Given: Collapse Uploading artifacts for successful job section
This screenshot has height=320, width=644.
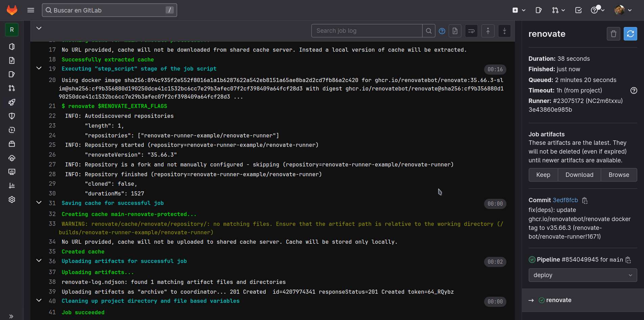Looking at the screenshot, I should 39,261.
